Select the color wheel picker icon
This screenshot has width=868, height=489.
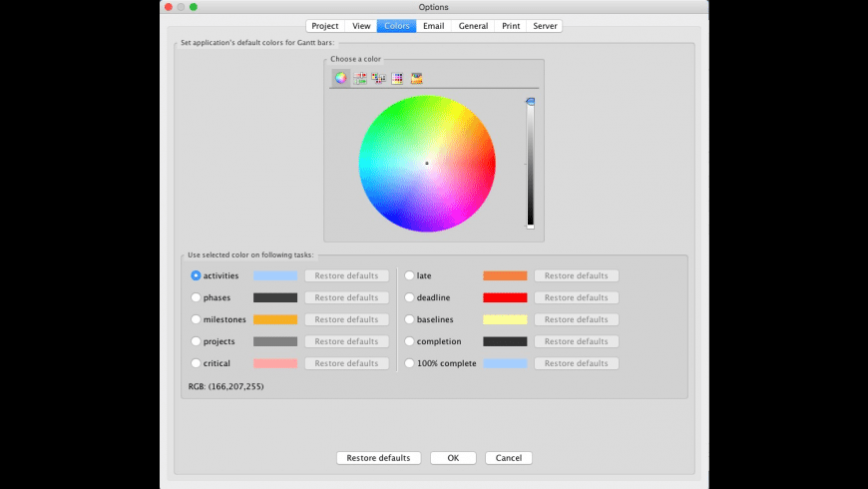tap(341, 78)
